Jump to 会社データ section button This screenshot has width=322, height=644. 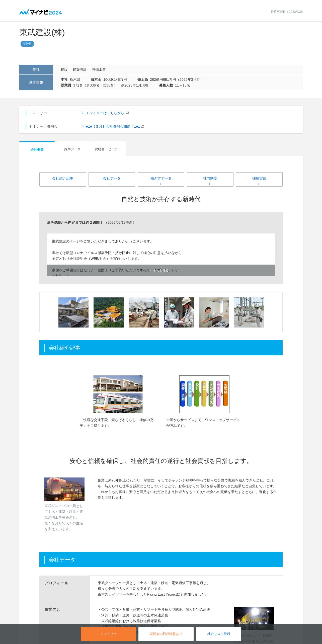pos(112,180)
